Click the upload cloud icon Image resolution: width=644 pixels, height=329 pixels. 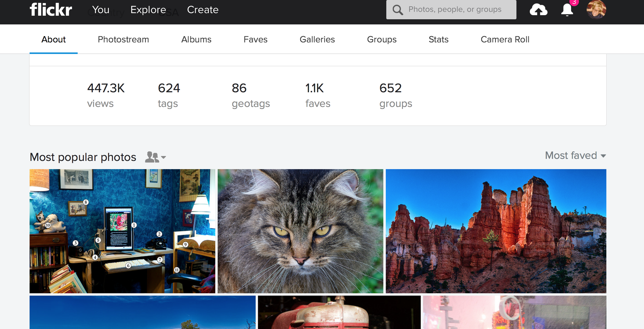538,10
